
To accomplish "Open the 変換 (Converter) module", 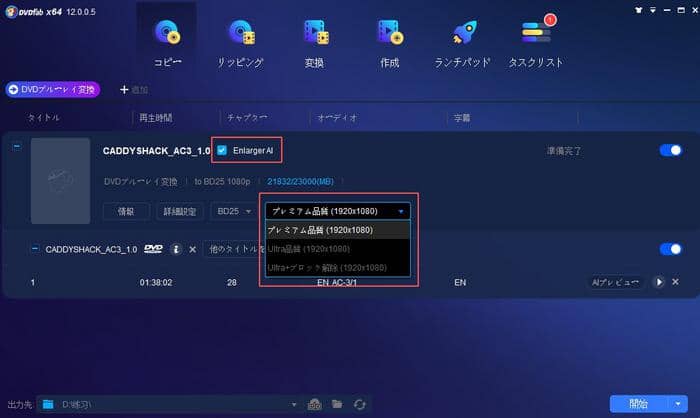I will point(315,41).
